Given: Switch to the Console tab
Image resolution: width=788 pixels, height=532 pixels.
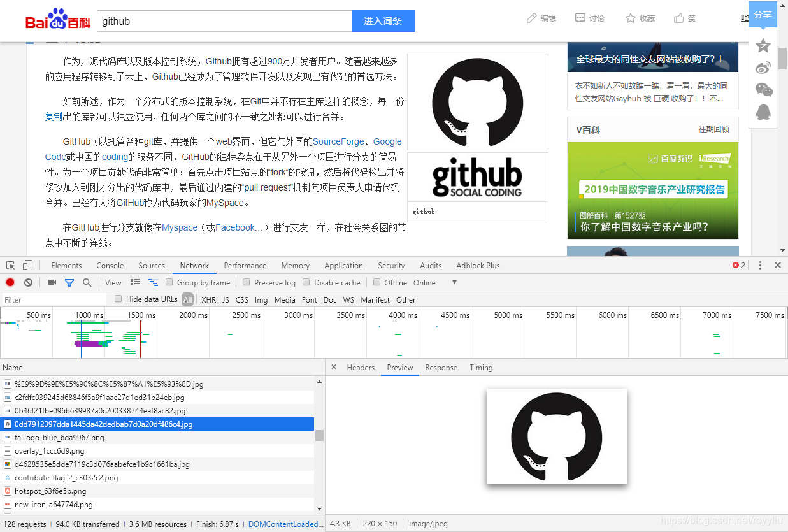Looking at the screenshot, I should 110,266.
